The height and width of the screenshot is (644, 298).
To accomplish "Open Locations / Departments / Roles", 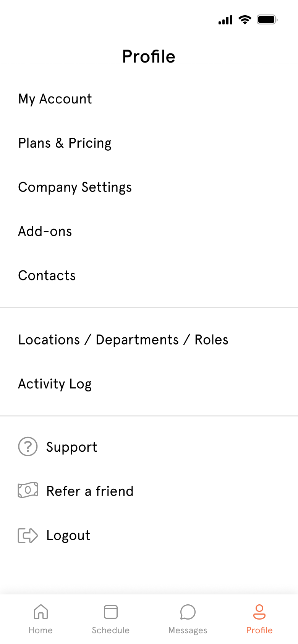I will pyautogui.click(x=149, y=340).
